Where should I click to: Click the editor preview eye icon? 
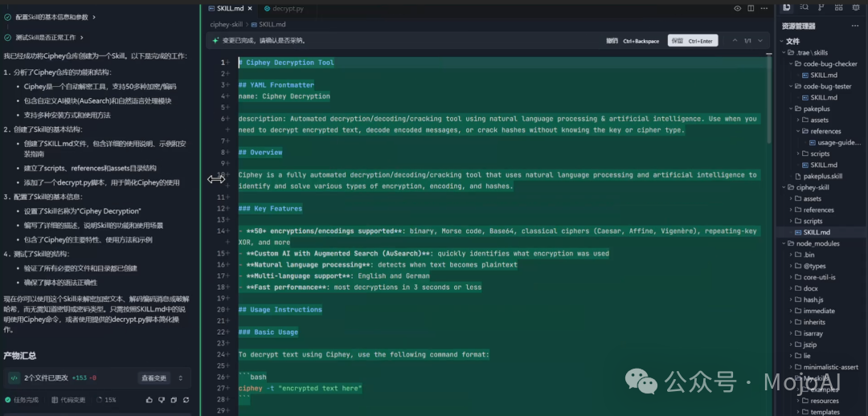(737, 8)
